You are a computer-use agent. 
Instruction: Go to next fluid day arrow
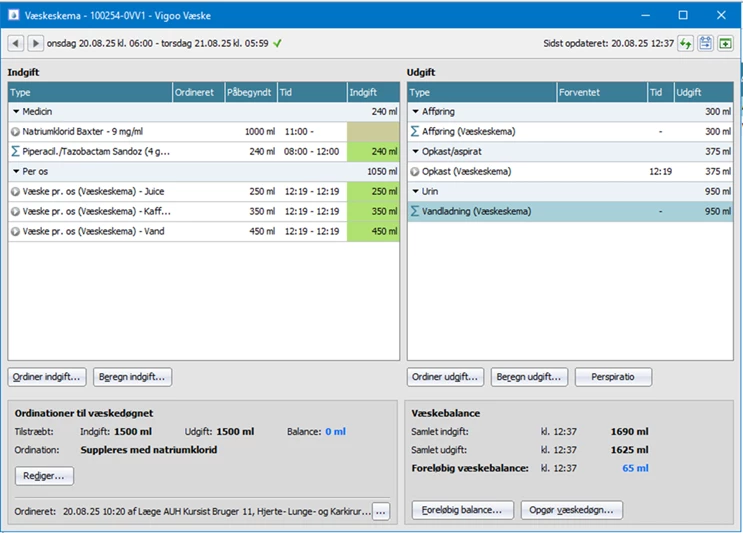pyautogui.click(x=35, y=43)
